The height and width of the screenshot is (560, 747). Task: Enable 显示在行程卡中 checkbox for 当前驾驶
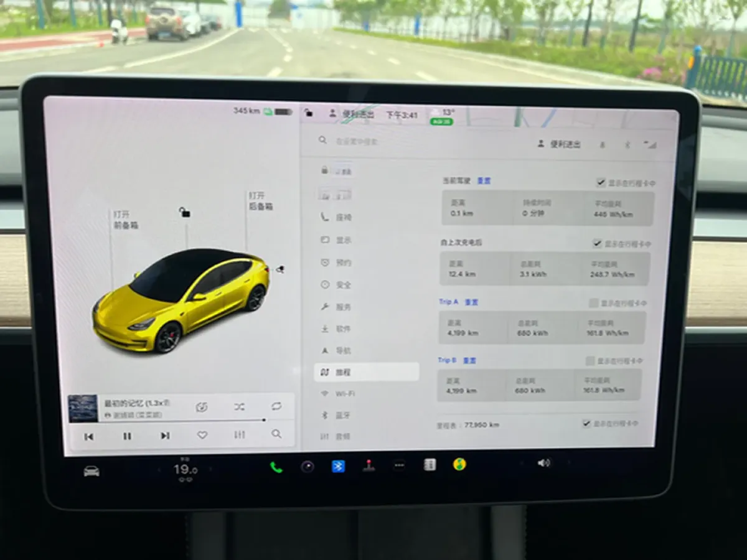tap(600, 182)
